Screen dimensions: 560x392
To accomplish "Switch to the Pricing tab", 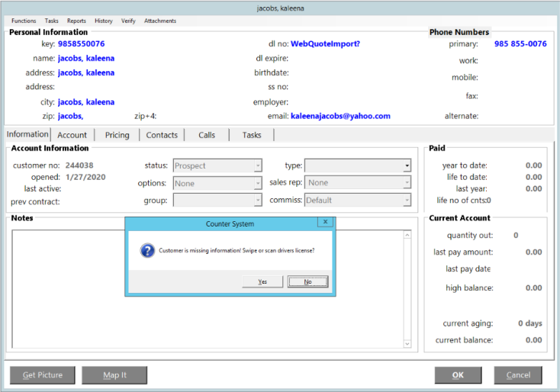I will pos(117,135).
